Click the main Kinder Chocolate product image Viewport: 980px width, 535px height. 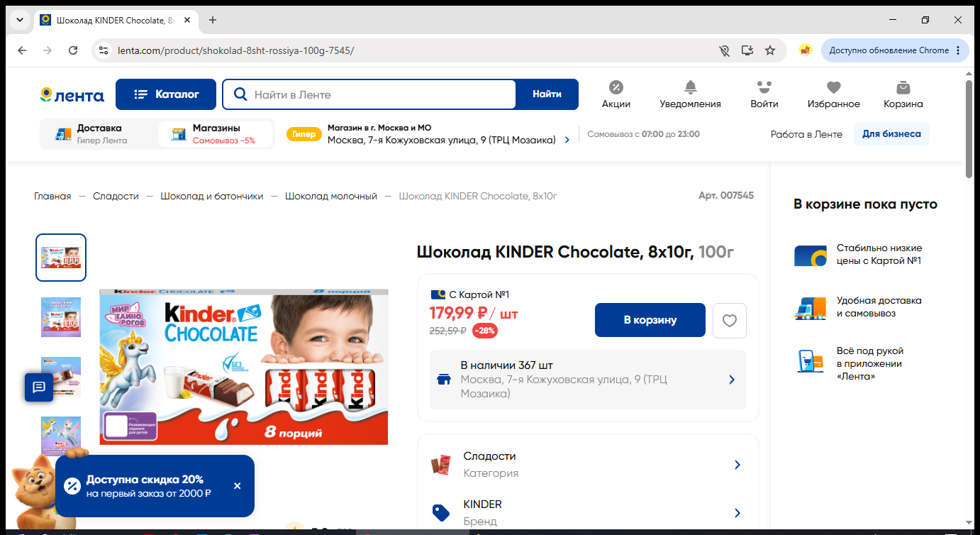(x=244, y=367)
